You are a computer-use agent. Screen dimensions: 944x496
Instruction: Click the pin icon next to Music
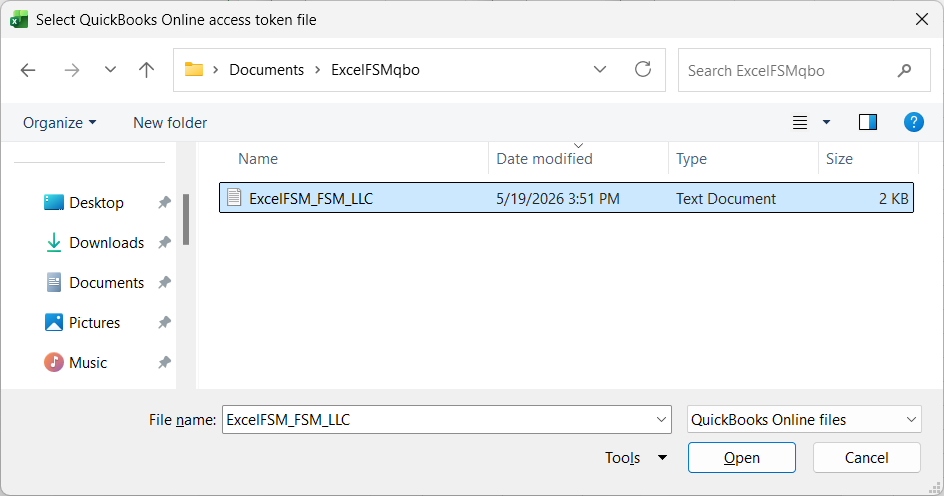164,362
